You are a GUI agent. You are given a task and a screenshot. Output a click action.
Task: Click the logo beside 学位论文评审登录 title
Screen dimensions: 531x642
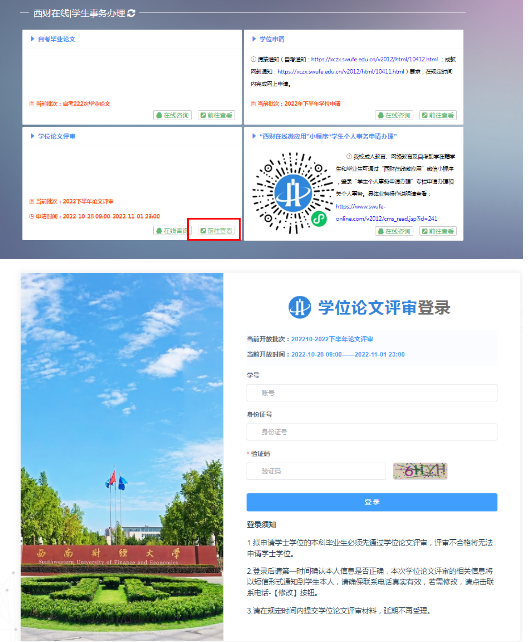pyautogui.click(x=300, y=307)
